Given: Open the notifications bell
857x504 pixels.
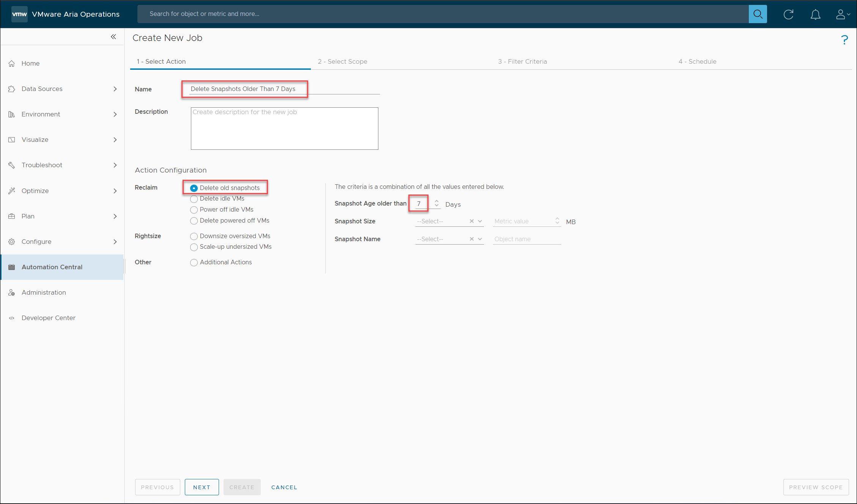Looking at the screenshot, I should (x=815, y=14).
